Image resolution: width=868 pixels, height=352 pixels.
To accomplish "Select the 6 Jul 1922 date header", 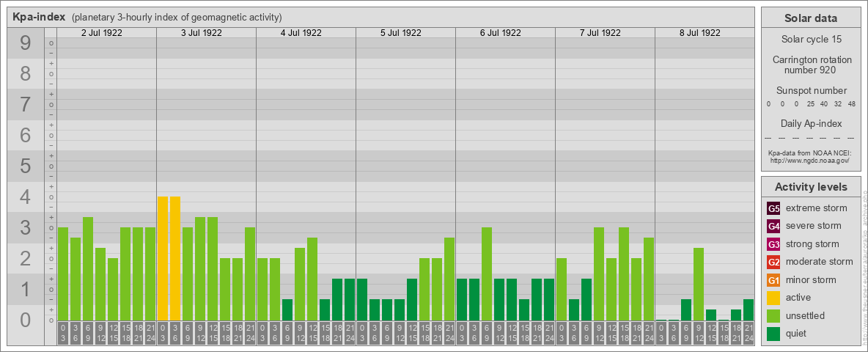I will coord(501,33).
